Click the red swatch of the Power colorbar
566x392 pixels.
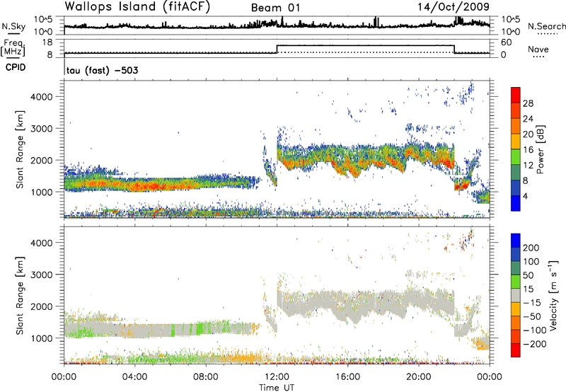click(x=516, y=95)
